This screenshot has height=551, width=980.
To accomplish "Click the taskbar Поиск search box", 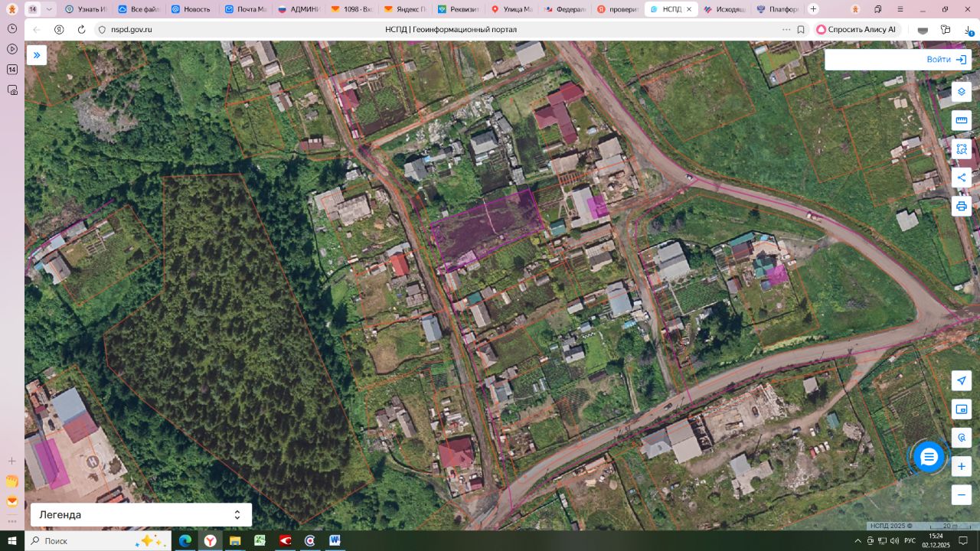I will point(98,540).
